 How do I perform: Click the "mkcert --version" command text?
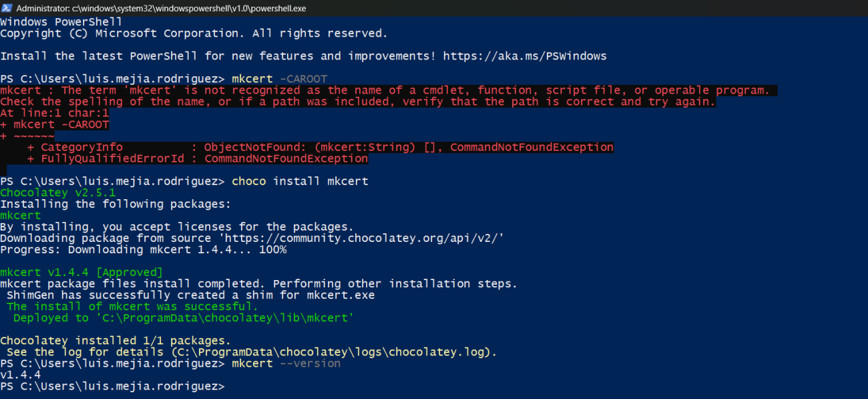(286, 364)
